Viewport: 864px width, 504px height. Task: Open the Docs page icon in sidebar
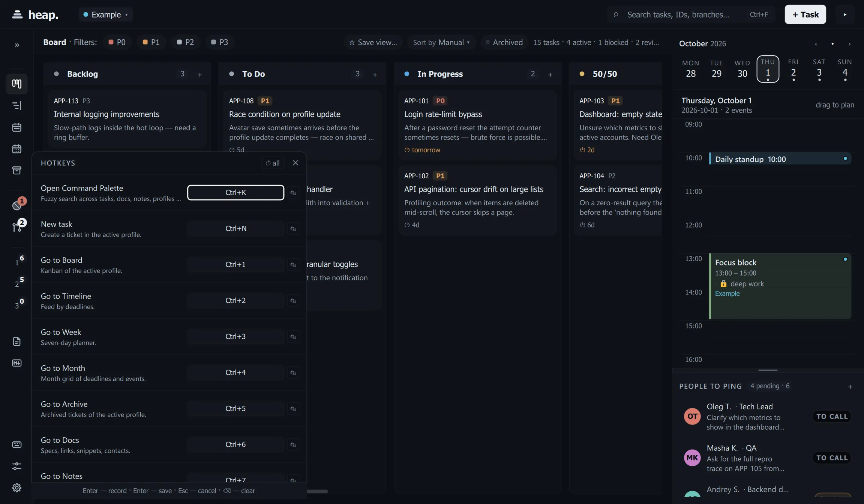(17, 341)
